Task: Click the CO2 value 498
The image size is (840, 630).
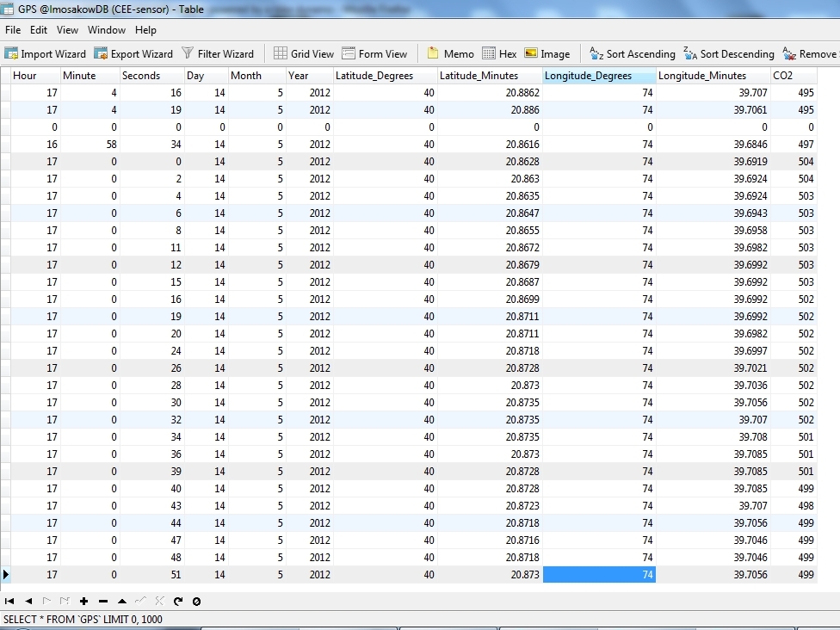Action: click(794, 506)
